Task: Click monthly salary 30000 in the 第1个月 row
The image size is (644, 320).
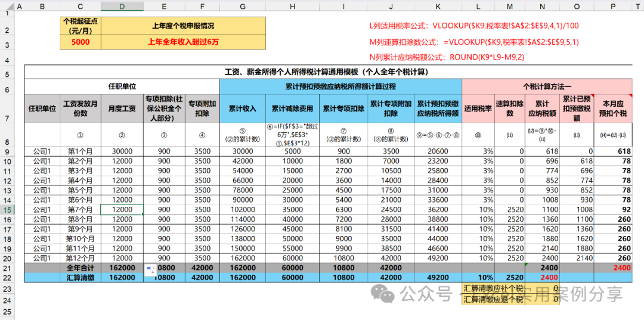Action: [122, 151]
